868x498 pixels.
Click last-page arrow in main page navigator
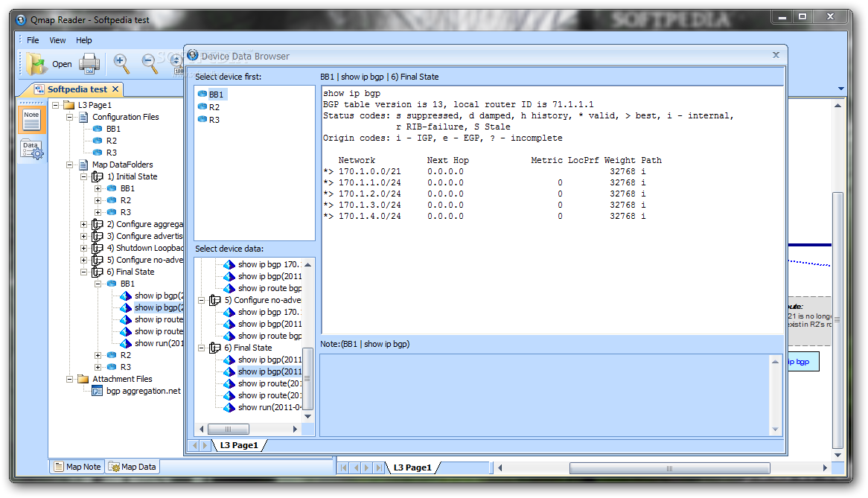pyautogui.click(x=379, y=467)
